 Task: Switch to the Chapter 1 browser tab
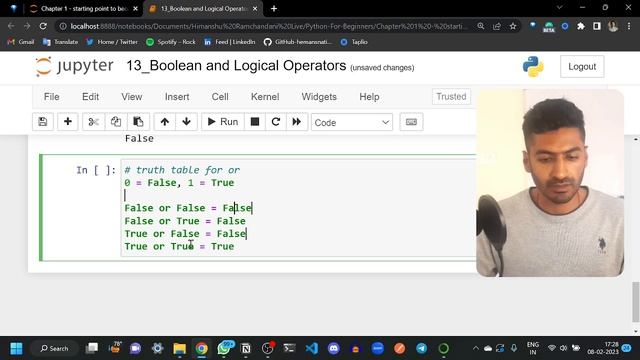(x=84, y=9)
